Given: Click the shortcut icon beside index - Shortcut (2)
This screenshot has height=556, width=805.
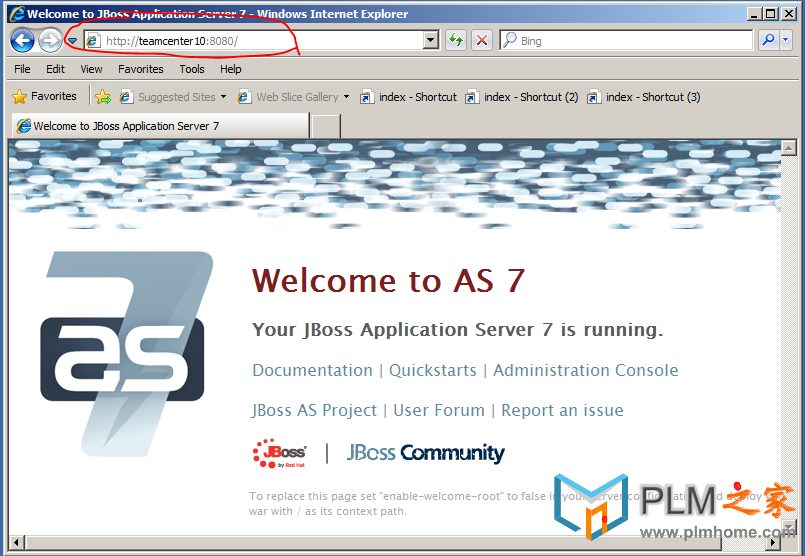Looking at the screenshot, I should 472,97.
